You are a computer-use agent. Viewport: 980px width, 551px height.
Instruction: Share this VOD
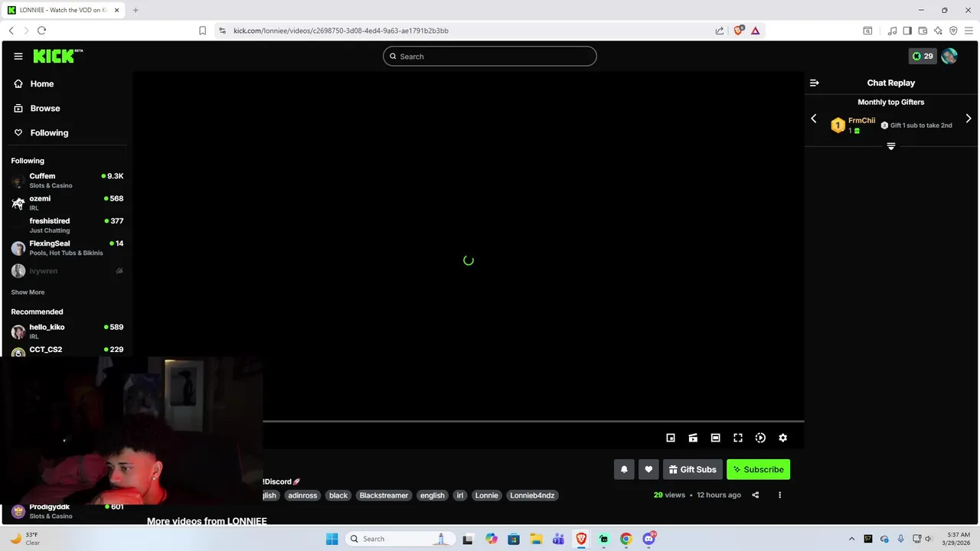755,495
